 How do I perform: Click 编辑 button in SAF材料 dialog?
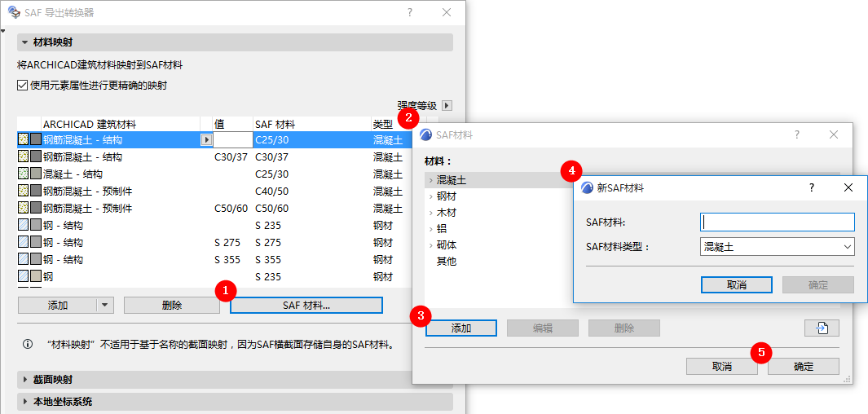point(543,328)
